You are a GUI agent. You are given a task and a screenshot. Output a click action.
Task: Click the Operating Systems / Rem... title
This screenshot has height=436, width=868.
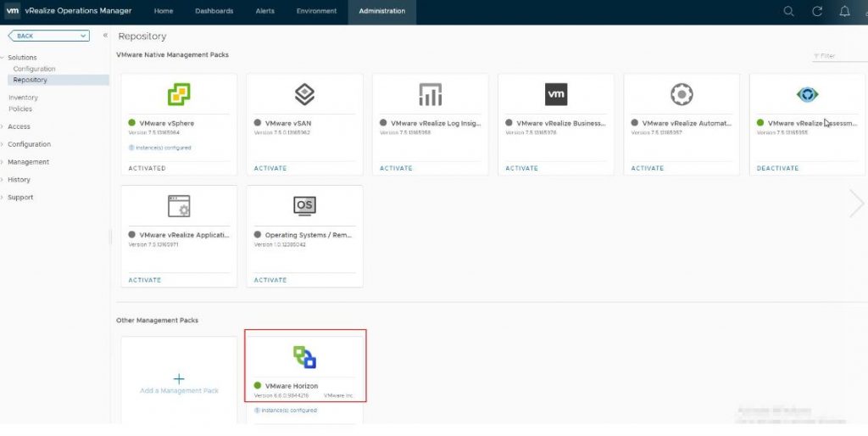click(309, 235)
